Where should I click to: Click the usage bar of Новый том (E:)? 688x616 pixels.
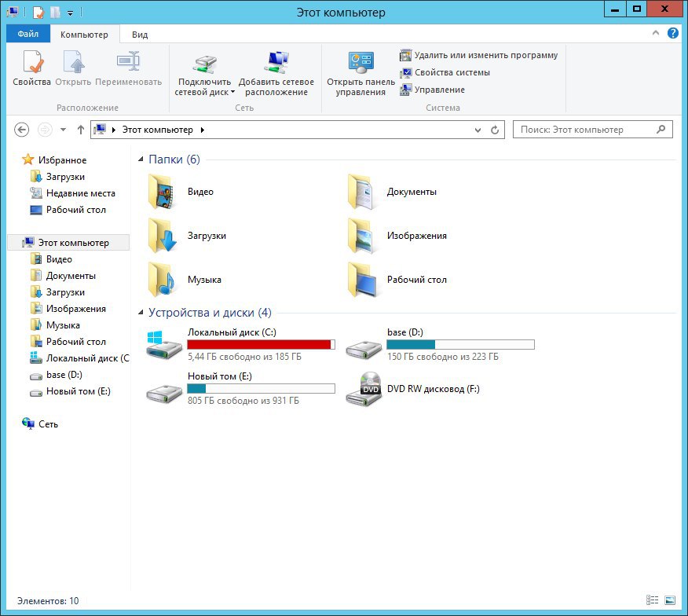[261, 389]
